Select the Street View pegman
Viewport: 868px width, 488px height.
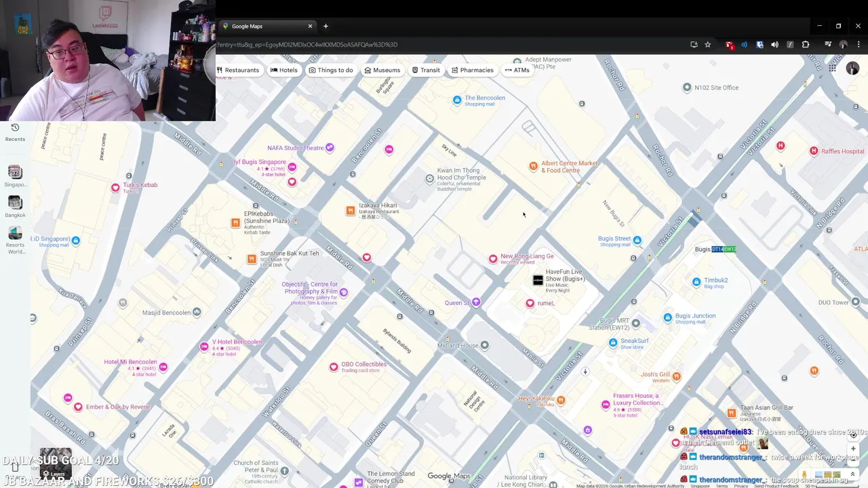pos(804,474)
